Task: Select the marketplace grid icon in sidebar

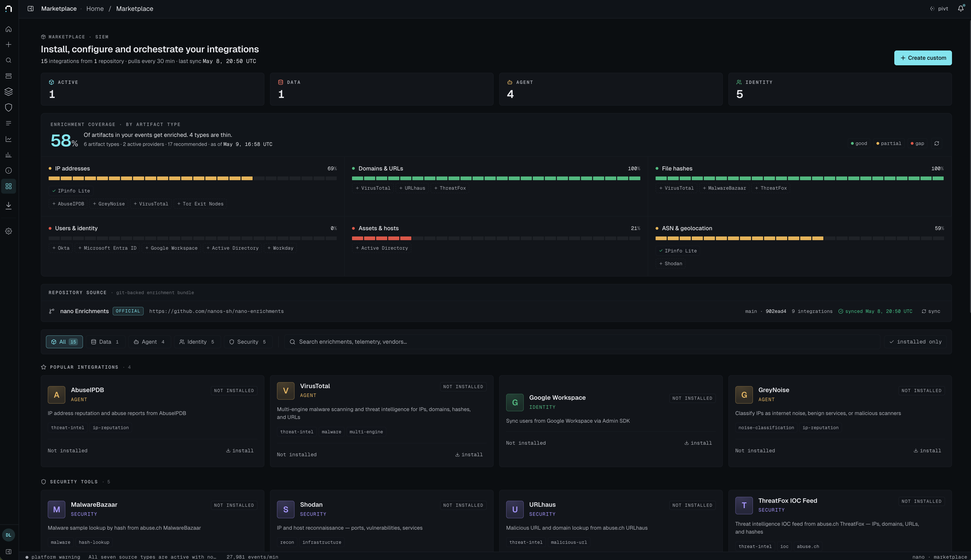Action: 9,186
